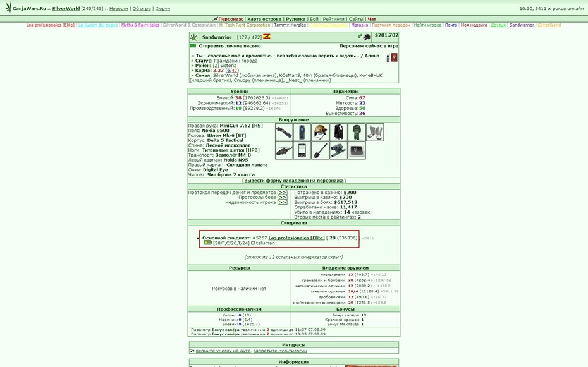Open the Форум link in header

(162, 8)
